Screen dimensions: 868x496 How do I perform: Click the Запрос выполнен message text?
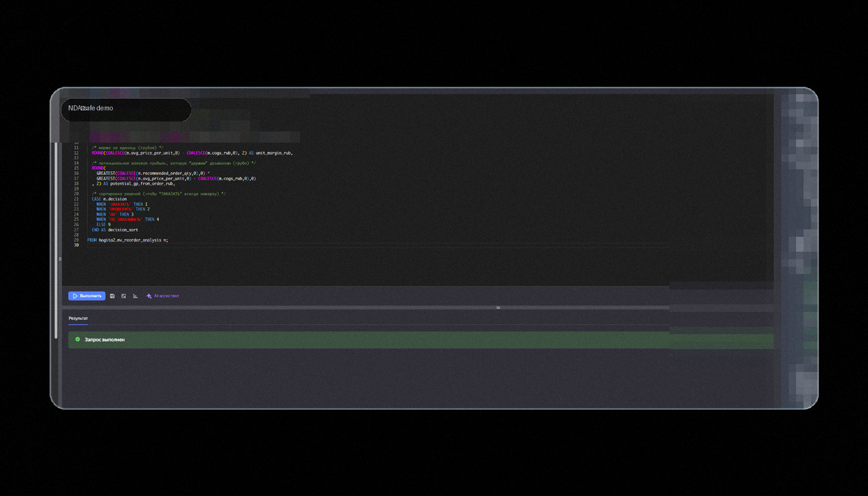coord(105,340)
